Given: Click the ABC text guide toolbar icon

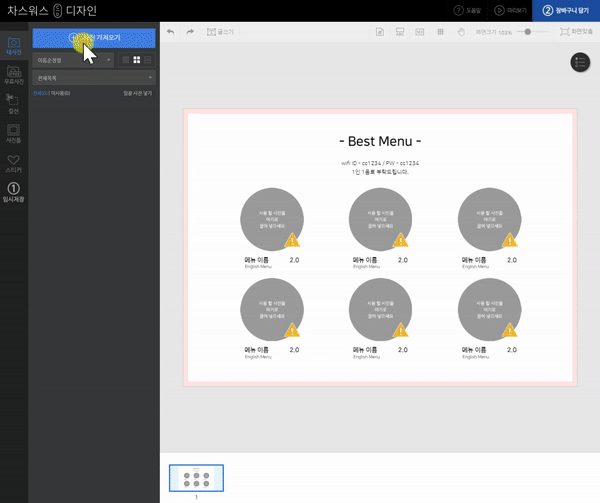Looking at the screenshot, I should [400, 32].
